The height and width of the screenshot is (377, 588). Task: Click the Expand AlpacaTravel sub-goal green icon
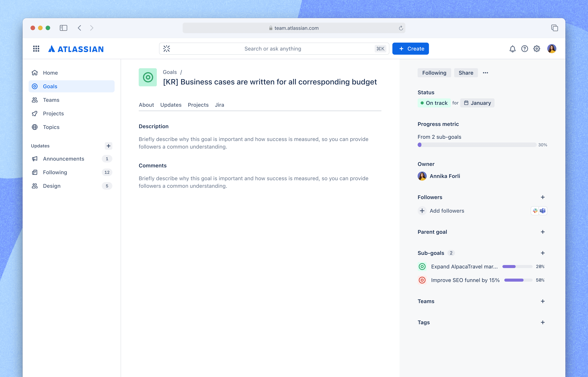[x=422, y=267]
